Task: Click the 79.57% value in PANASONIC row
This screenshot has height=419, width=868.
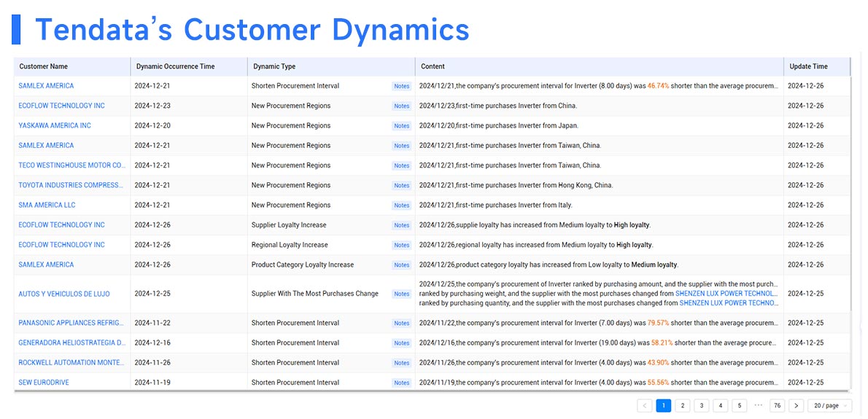Action: (x=658, y=323)
